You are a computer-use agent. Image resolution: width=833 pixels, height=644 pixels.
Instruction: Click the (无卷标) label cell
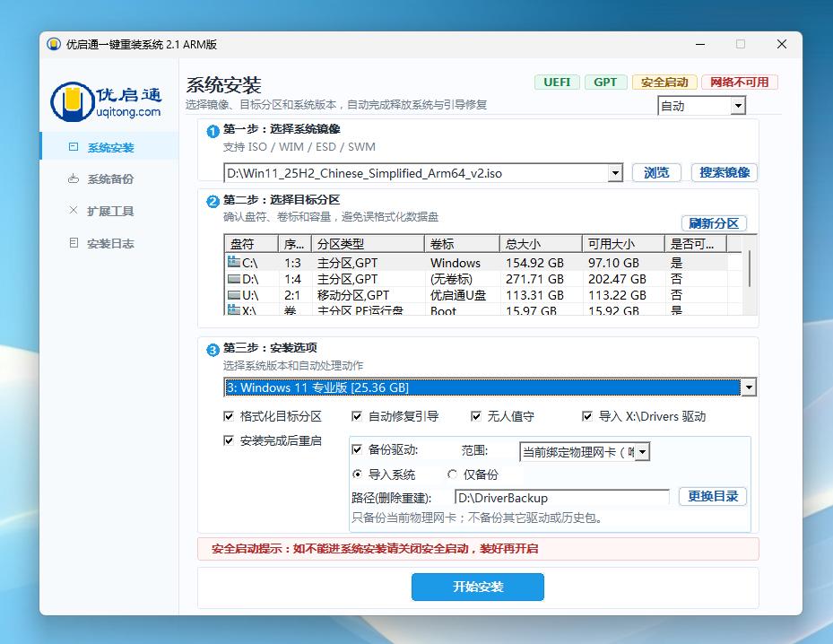(x=451, y=279)
